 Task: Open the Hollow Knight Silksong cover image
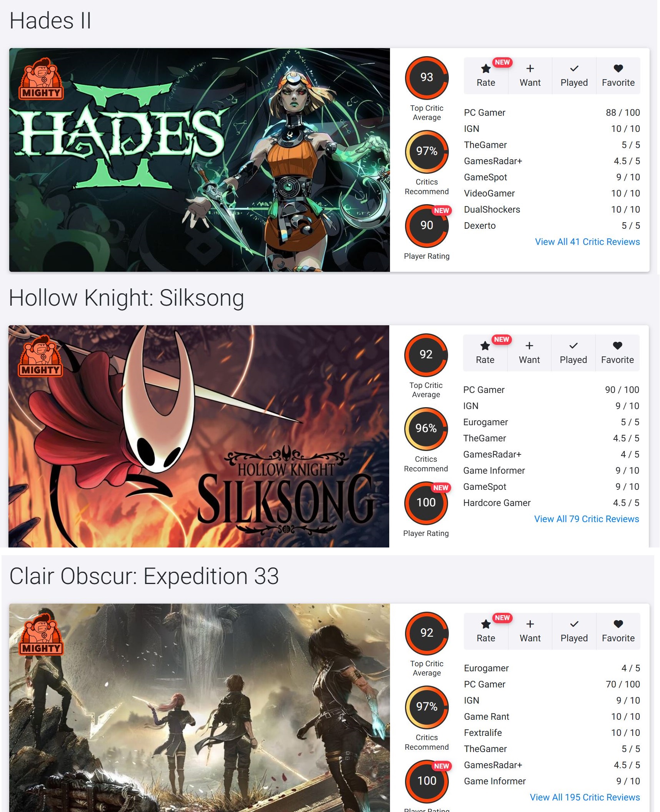[x=199, y=436]
